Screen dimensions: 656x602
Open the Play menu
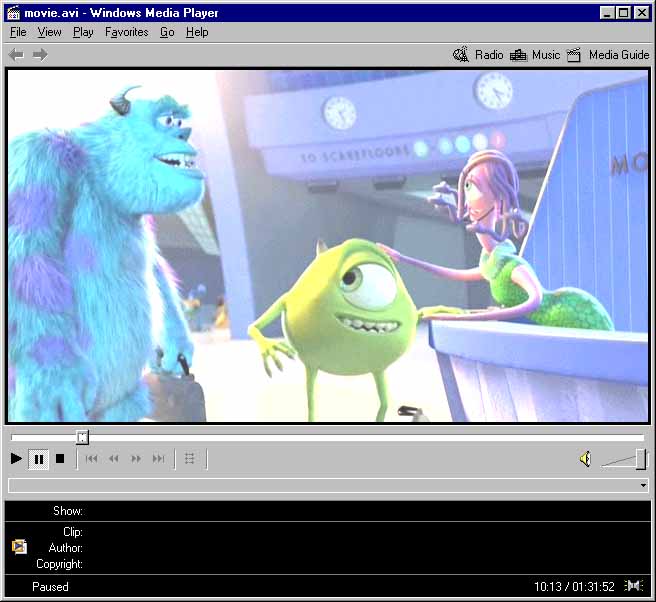(83, 32)
